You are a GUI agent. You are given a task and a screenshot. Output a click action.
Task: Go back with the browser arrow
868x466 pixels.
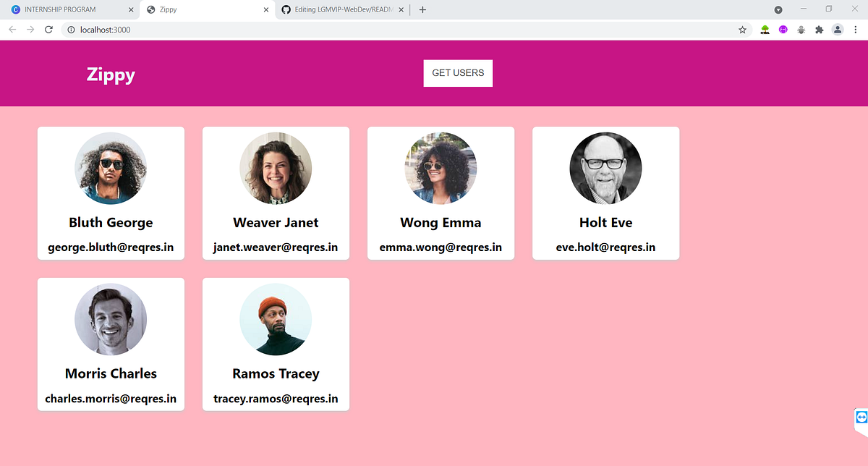[x=12, y=30]
